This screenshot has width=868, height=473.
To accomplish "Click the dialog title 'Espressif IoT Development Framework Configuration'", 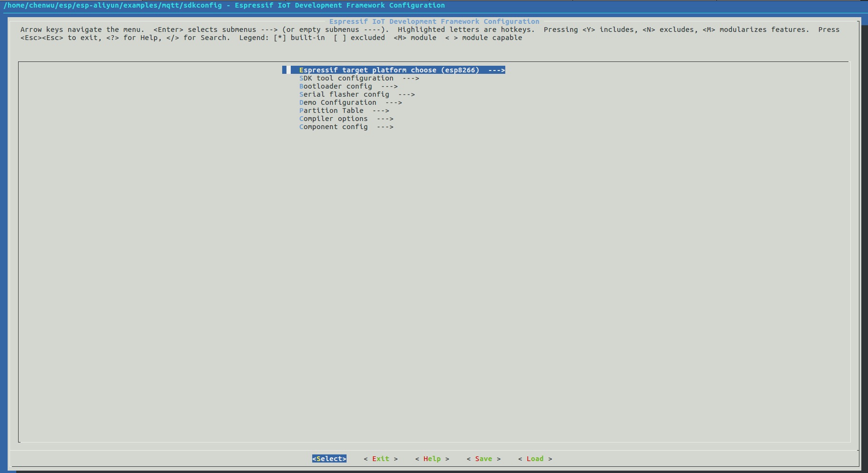I will pyautogui.click(x=434, y=21).
